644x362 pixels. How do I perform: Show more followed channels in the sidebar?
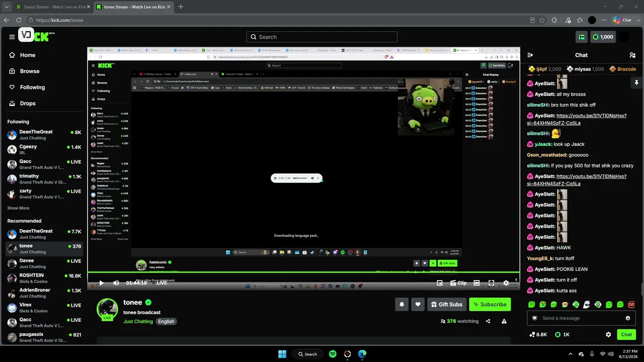tap(18, 208)
